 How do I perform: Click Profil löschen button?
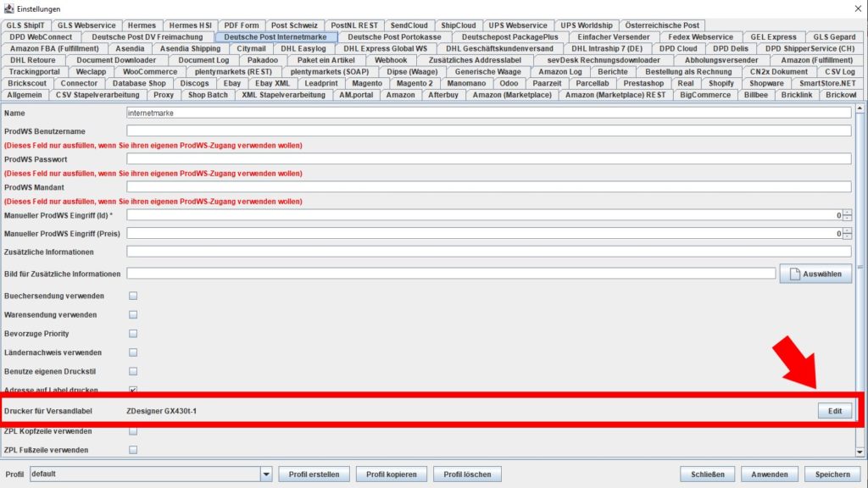point(467,474)
